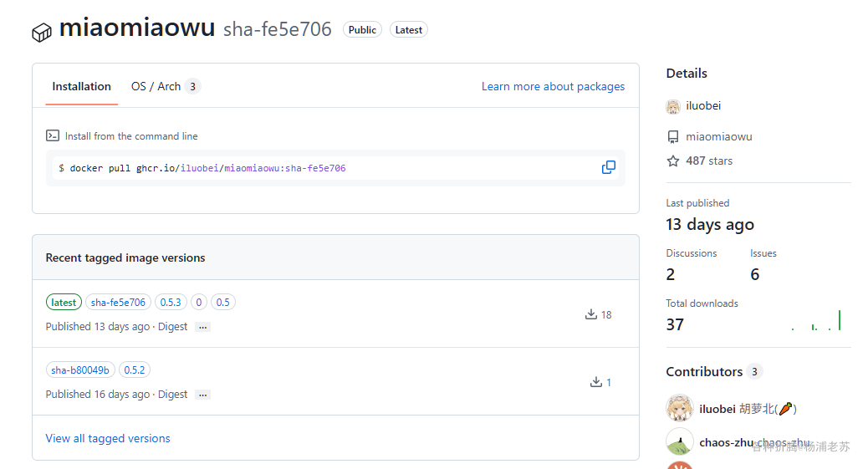Open the 487 stars link
Viewport: 868px width, 469px height.
pos(709,161)
